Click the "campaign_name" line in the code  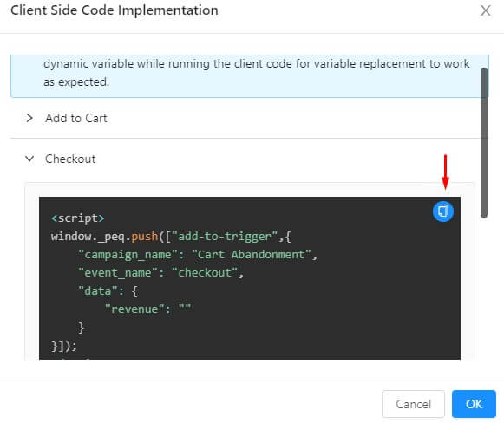(x=198, y=255)
